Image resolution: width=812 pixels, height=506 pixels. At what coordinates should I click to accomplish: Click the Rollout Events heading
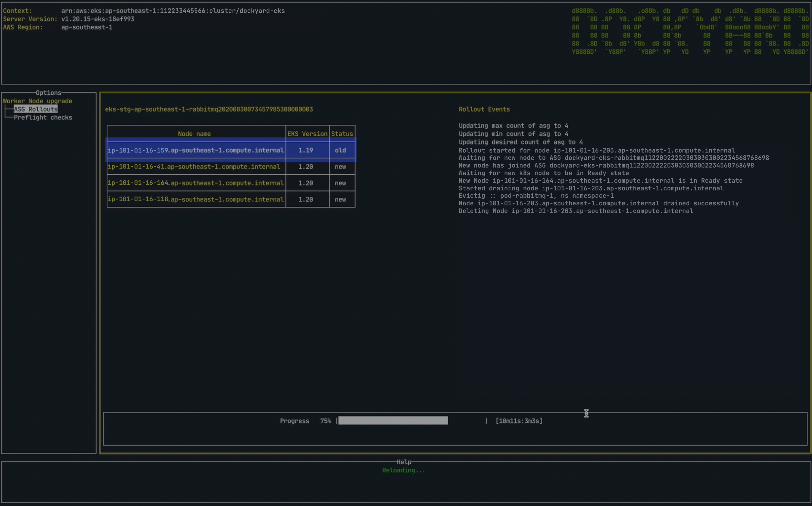point(484,109)
